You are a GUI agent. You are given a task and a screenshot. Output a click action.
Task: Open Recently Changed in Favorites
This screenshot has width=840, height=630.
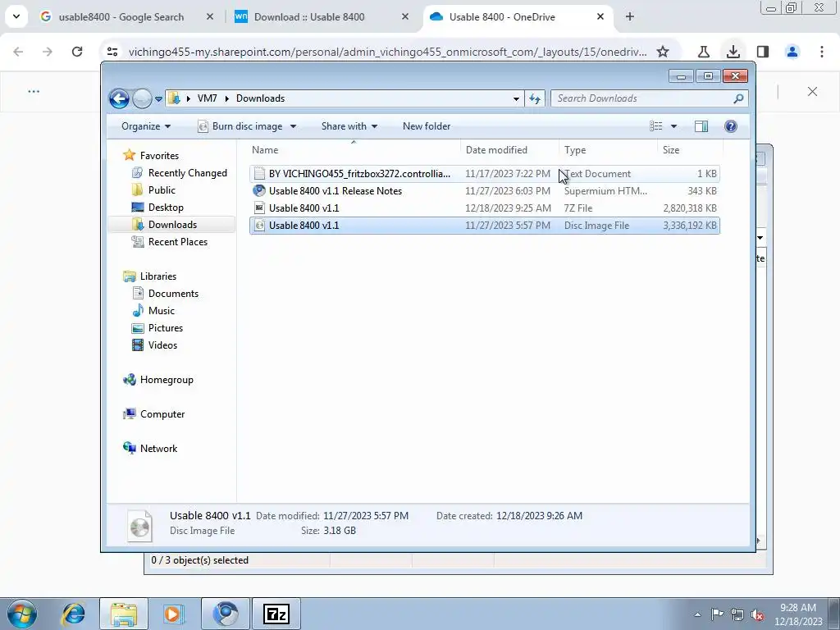(x=188, y=172)
